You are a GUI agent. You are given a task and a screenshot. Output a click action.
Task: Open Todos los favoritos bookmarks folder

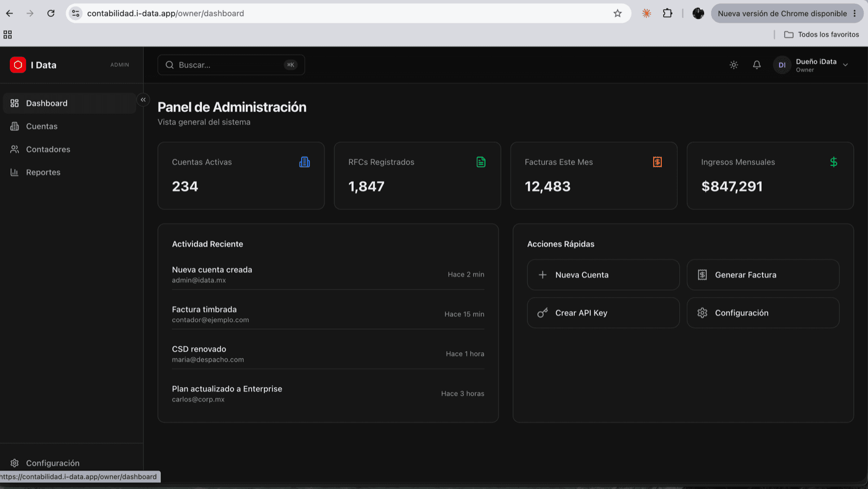click(821, 35)
